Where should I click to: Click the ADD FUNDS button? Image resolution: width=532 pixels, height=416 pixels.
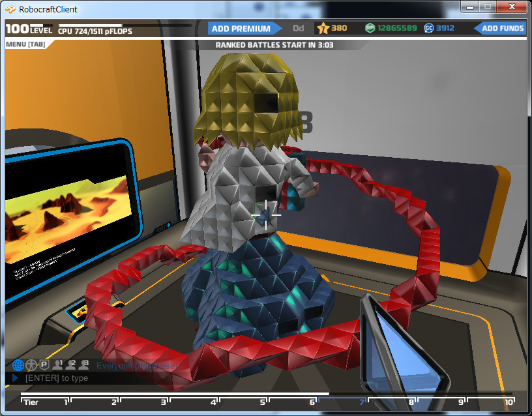pyautogui.click(x=500, y=29)
